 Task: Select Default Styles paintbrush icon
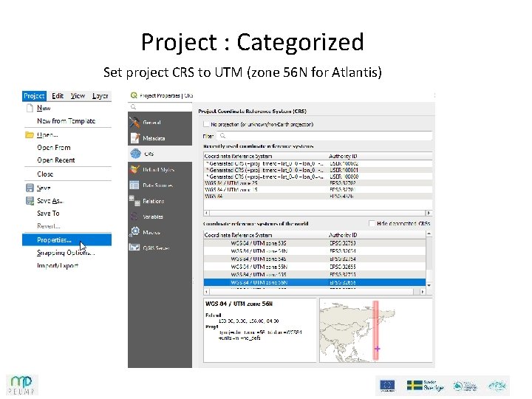point(134,169)
